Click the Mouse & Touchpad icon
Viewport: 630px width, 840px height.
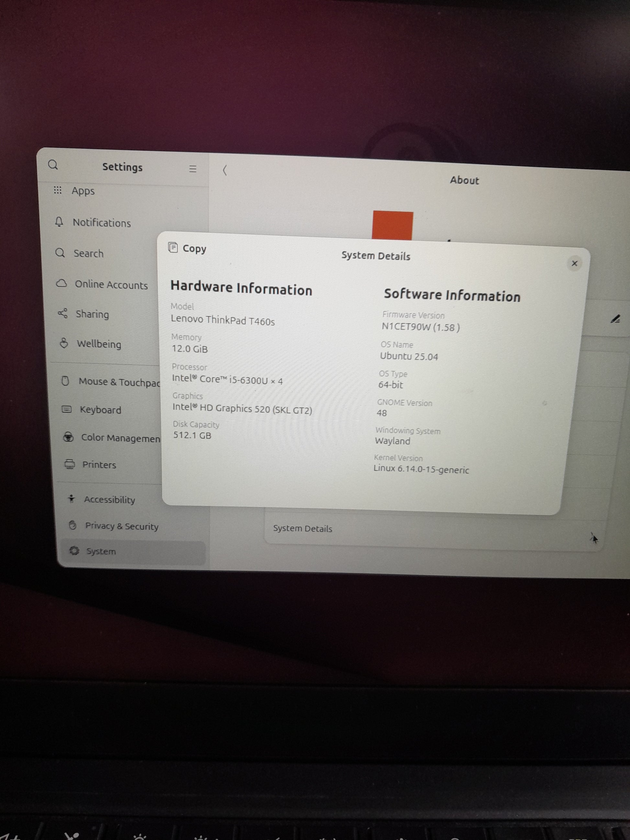click(65, 380)
